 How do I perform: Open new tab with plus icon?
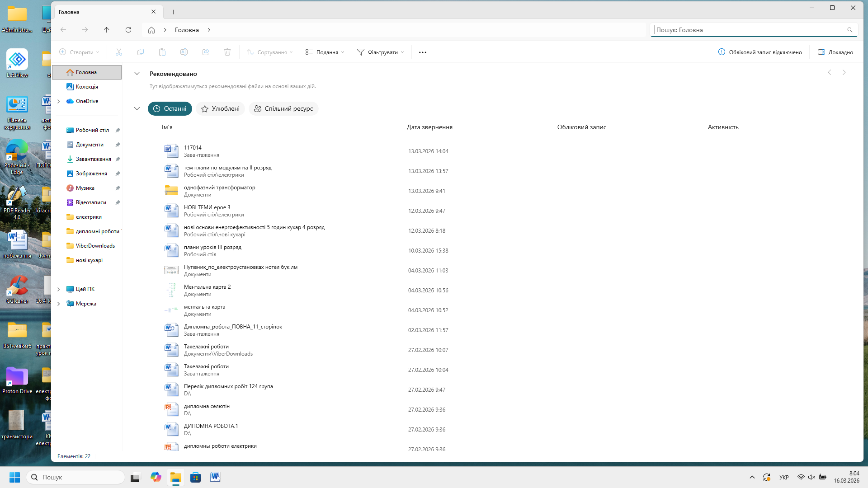point(173,12)
